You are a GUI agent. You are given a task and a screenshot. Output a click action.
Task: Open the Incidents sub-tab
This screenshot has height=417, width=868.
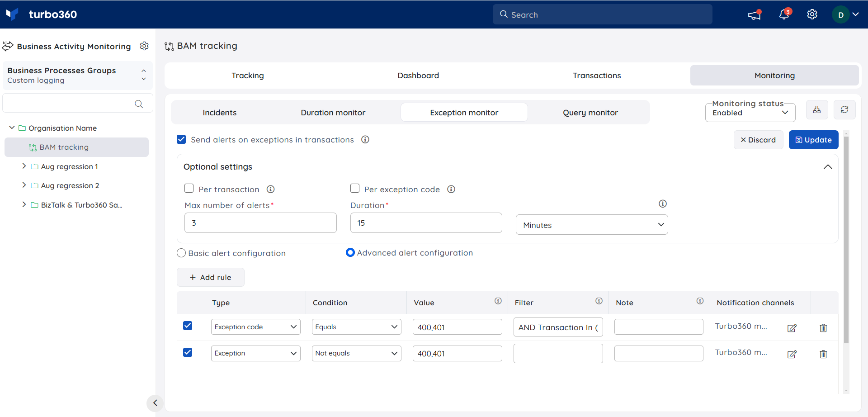(x=220, y=113)
